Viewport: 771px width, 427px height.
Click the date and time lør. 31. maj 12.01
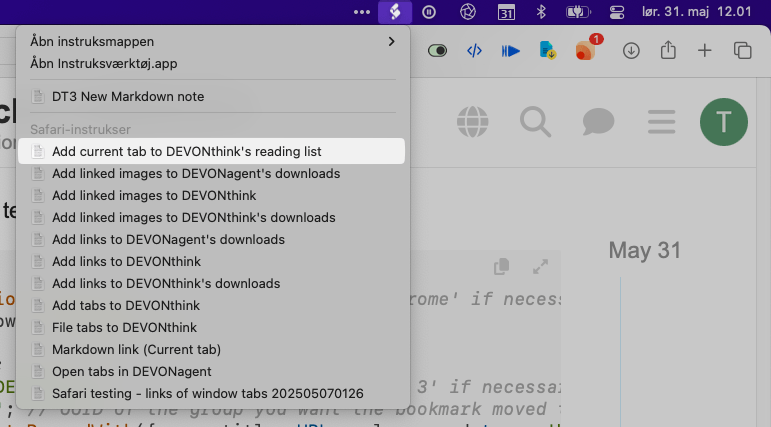pyautogui.click(x=697, y=12)
